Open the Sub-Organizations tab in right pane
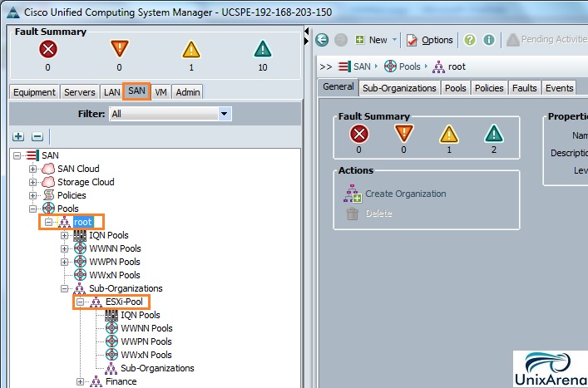This screenshot has width=588, height=388. (399, 88)
